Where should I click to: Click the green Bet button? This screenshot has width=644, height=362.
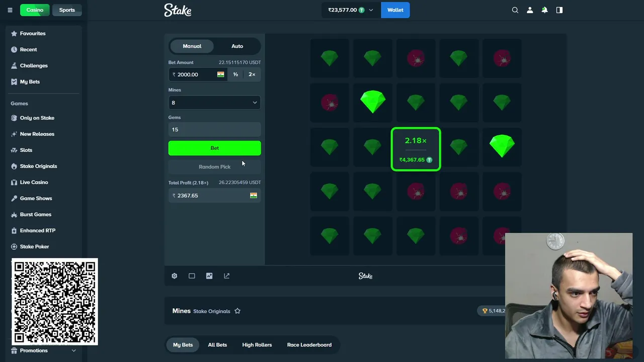(x=214, y=148)
